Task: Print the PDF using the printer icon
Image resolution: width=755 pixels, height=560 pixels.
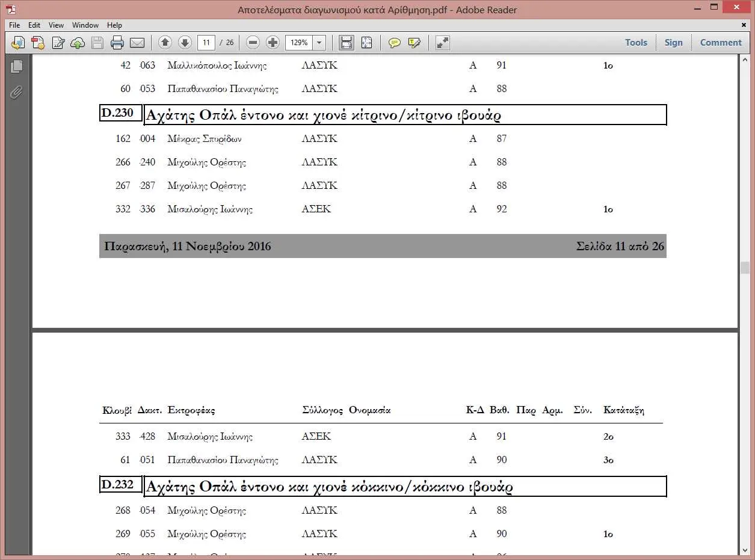Action: coord(117,43)
